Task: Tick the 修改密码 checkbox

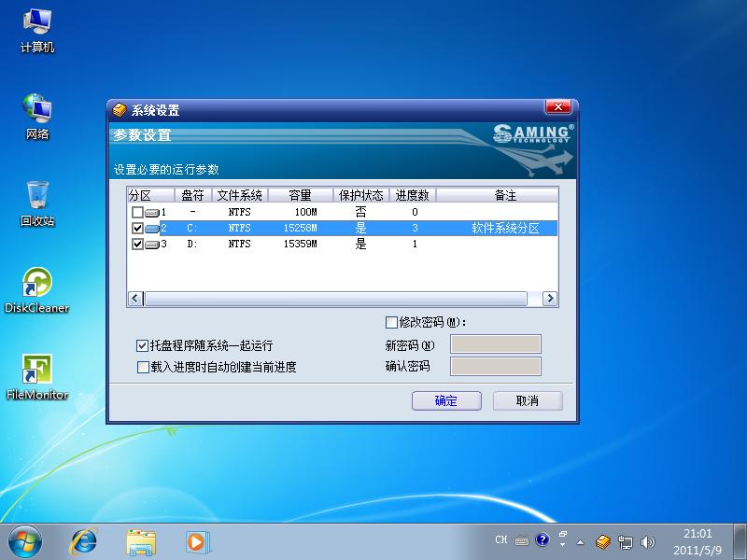Action: [x=392, y=323]
